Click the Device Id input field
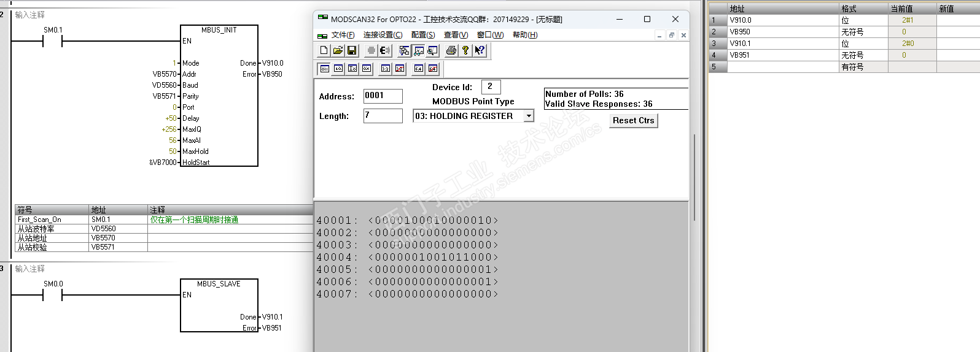980x352 pixels. click(x=491, y=87)
